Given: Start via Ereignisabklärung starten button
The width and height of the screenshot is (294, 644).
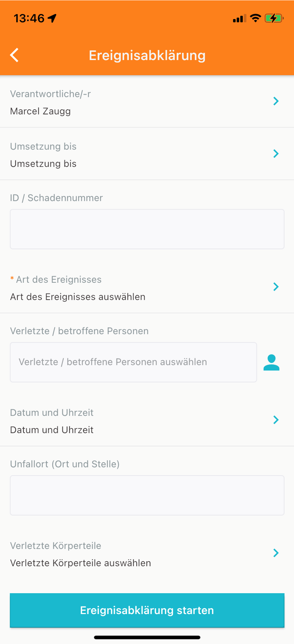Looking at the screenshot, I should [x=147, y=610].
